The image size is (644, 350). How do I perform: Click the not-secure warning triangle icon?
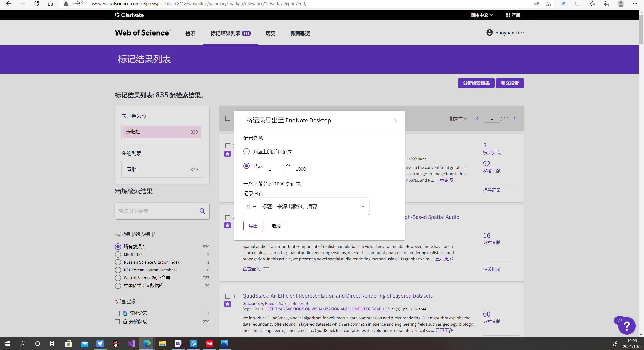click(66, 4)
